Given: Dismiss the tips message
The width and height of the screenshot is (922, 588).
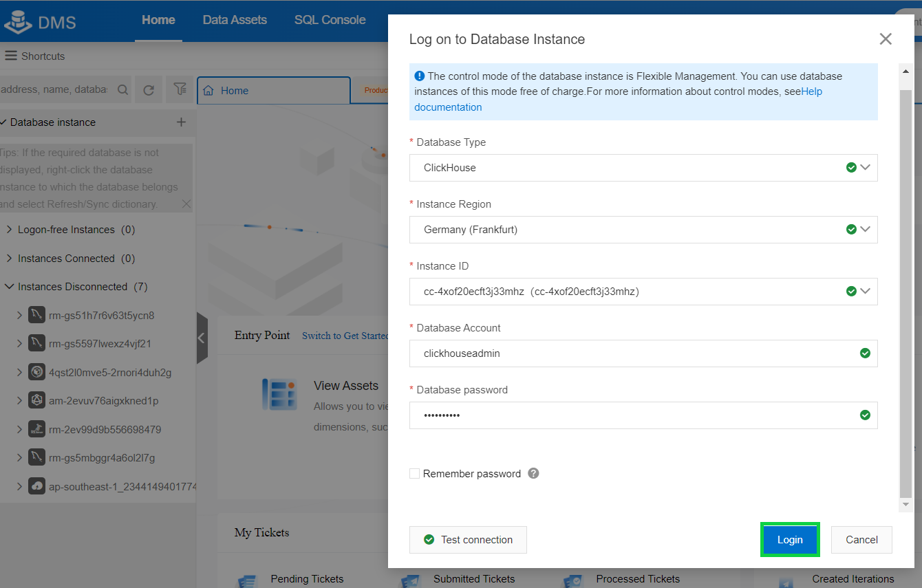Looking at the screenshot, I should 186,204.
